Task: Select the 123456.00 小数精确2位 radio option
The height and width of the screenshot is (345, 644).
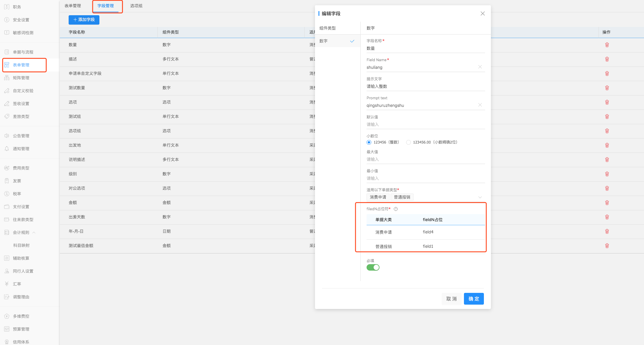Action: 409,142
